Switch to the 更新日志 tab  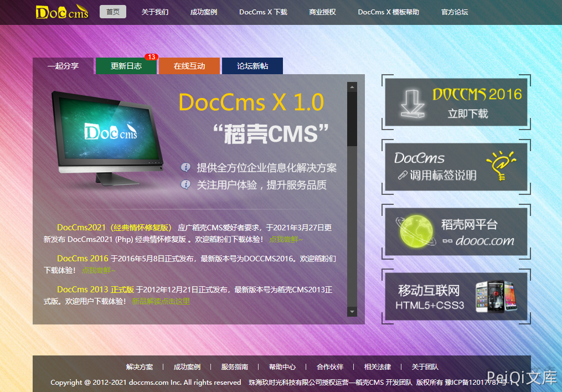click(x=126, y=66)
